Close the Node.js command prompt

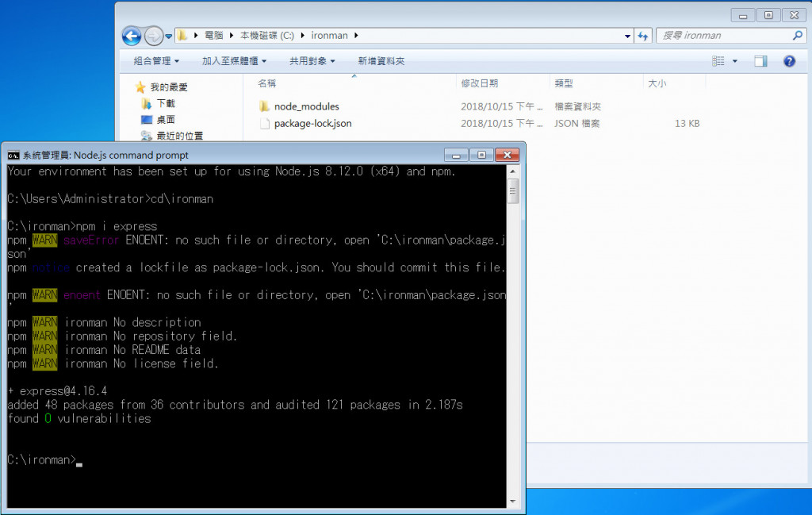pos(507,155)
